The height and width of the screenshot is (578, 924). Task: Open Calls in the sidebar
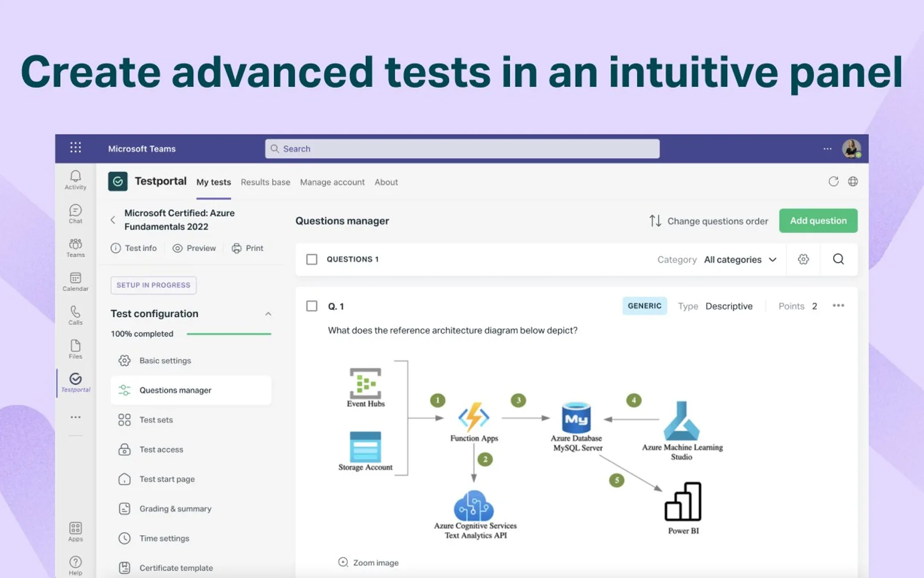(76, 315)
